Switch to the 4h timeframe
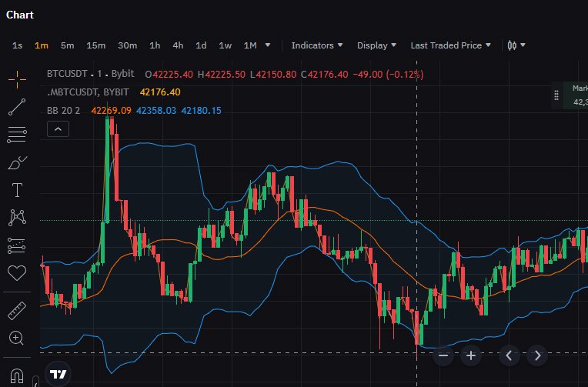The image size is (588, 387). point(178,45)
